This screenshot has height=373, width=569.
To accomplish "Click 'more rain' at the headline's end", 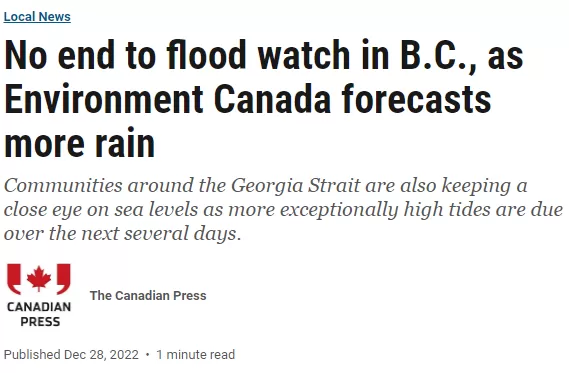I will tap(80, 143).
